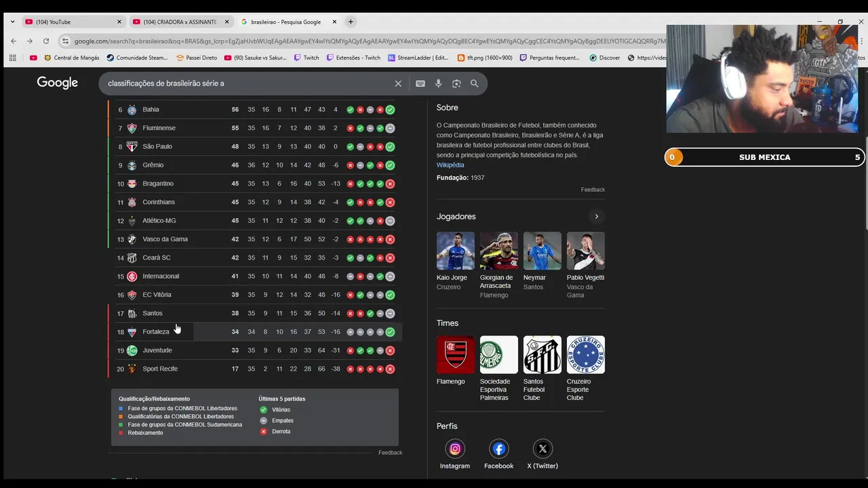The height and width of the screenshot is (488, 868).
Task: Clear the Google search box with X
Action: point(398,83)
